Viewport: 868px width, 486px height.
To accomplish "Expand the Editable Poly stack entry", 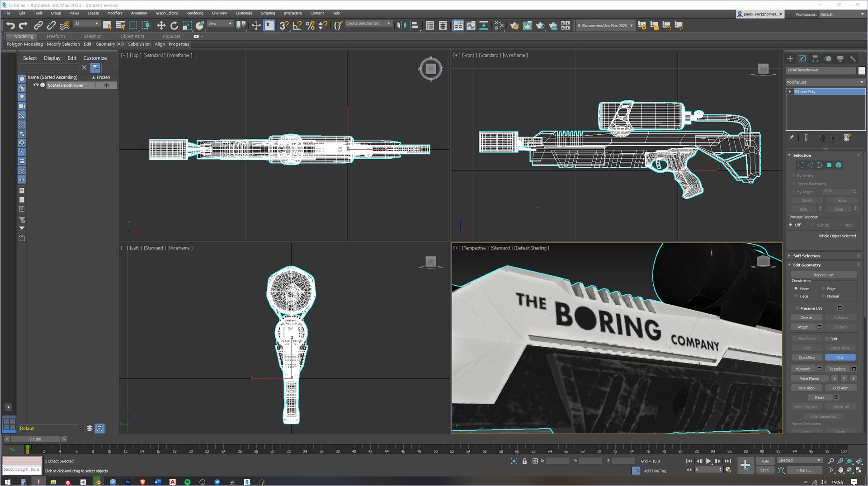I will [790, 91].
